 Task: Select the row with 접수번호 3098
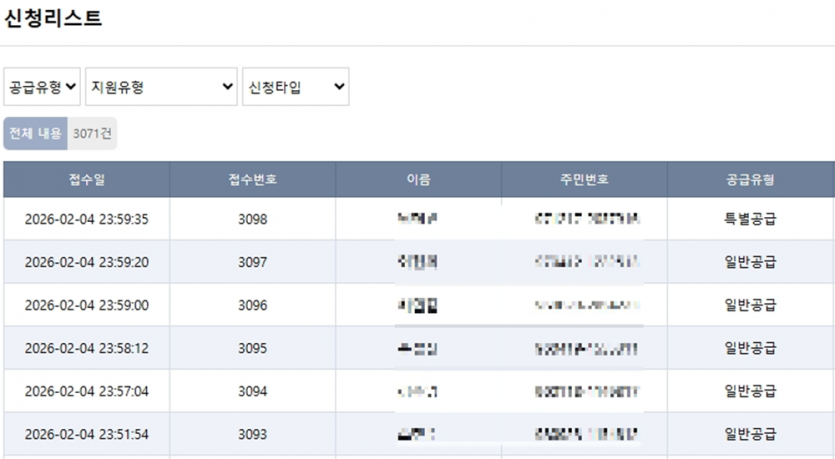tap(252, 219)
